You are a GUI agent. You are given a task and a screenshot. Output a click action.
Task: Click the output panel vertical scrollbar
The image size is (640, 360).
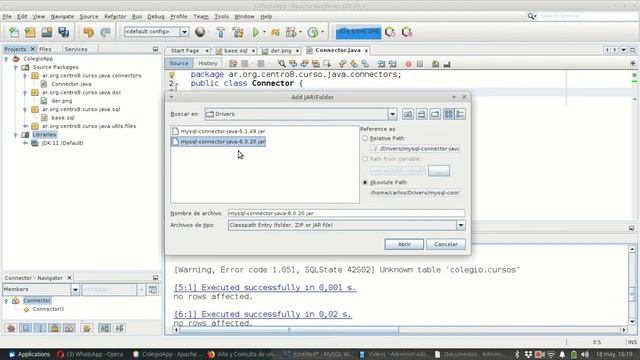632,294
